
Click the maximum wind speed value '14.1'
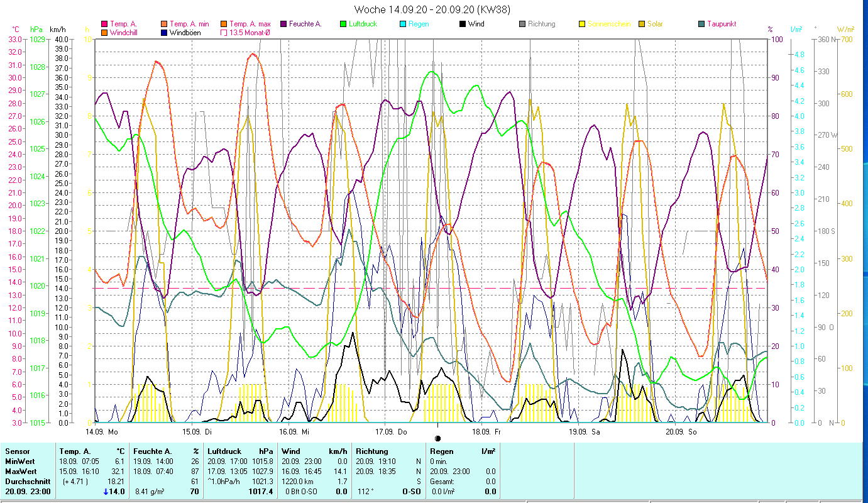[x=340, y=471]
